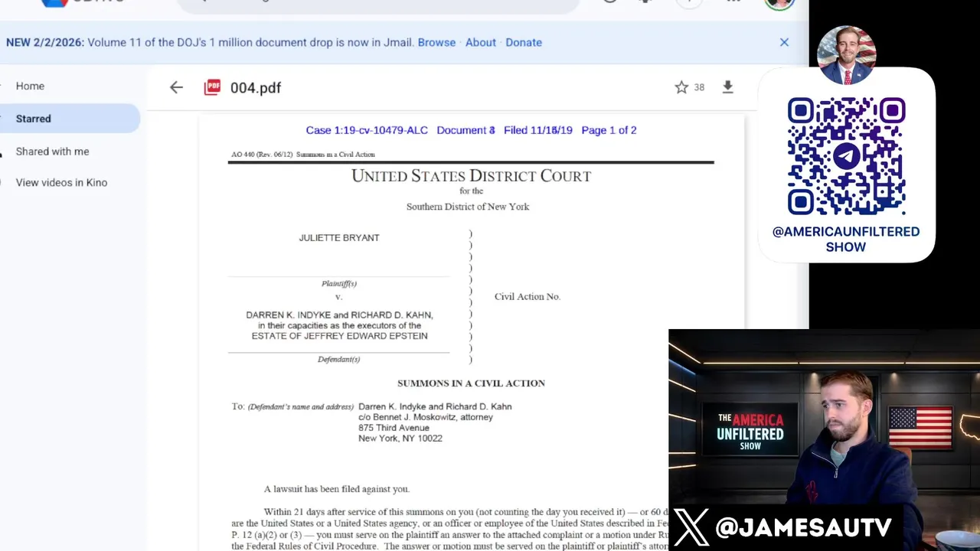The image size is (980, 551).
Task: Go back with the left arrow icon
Action: coord(176,87)
